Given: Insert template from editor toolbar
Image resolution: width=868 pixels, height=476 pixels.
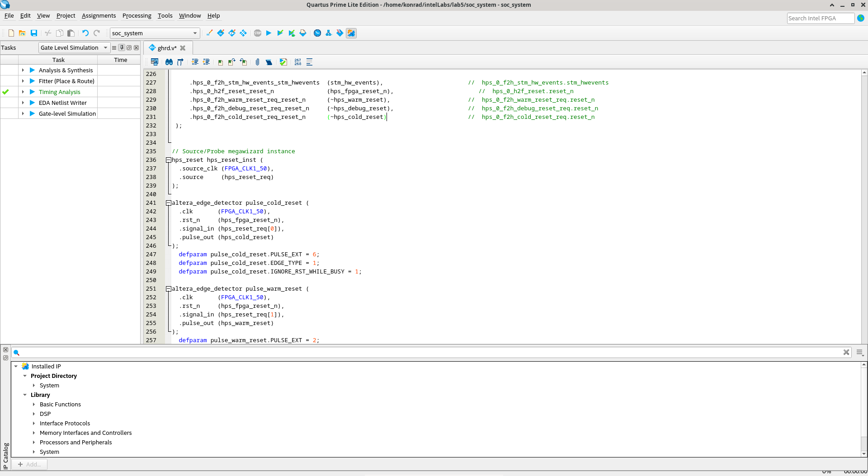Looking at the screenshot, I should click(x=269, y=62).
